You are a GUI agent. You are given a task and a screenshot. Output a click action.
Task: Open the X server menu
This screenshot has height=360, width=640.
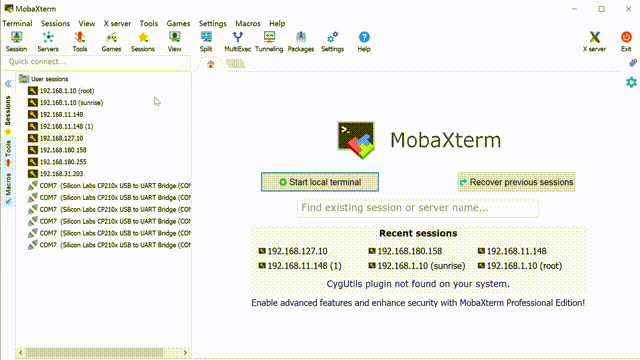117,23
